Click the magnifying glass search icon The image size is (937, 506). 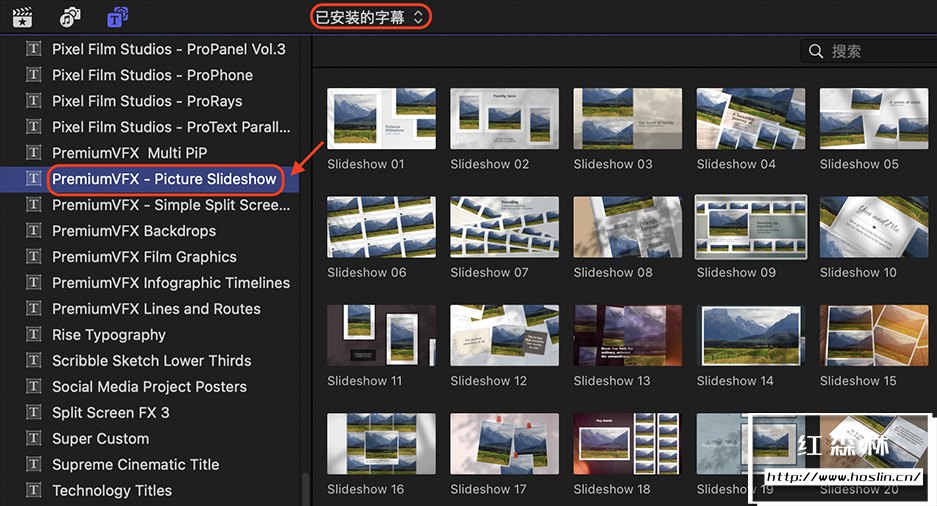[x=816, y=51]
